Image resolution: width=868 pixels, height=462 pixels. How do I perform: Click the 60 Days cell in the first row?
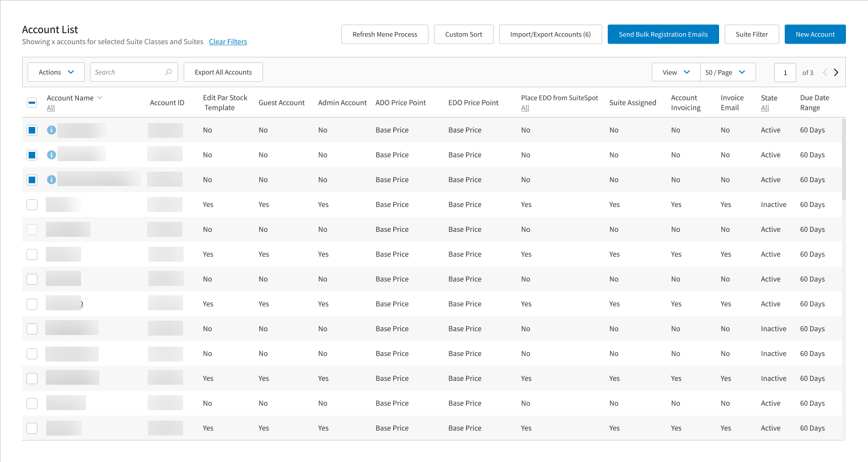pos(812,130)
